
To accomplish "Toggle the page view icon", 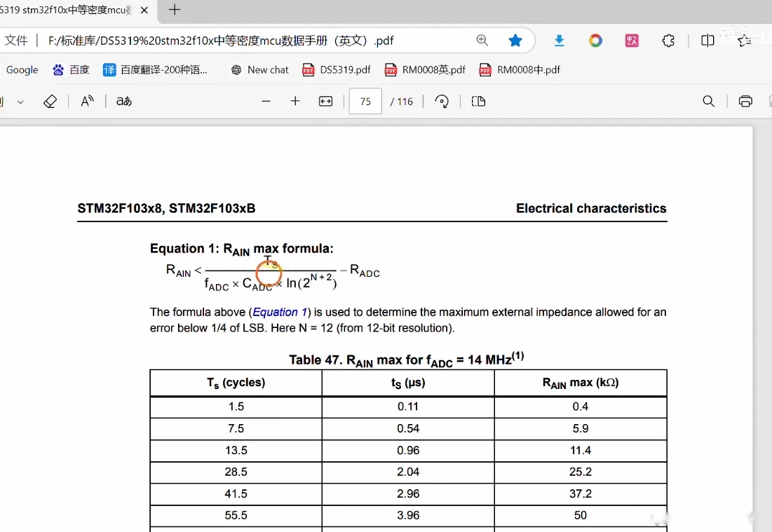I will pyautogui.click(x=478, y=102).
